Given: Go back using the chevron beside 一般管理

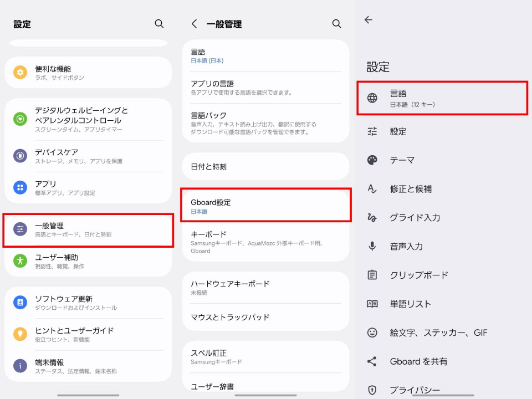Looking at the screenshot, I should [x=194, y=24].
